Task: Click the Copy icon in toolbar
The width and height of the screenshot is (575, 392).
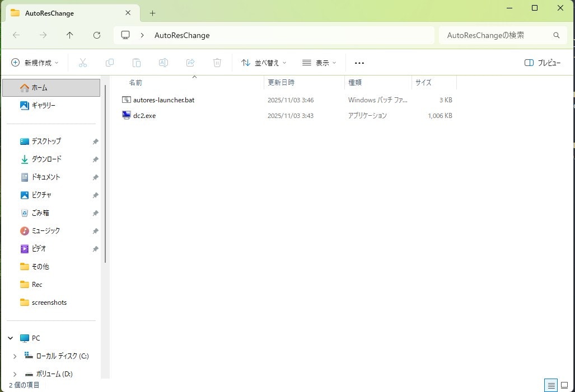Action: [x=110, y=63]
